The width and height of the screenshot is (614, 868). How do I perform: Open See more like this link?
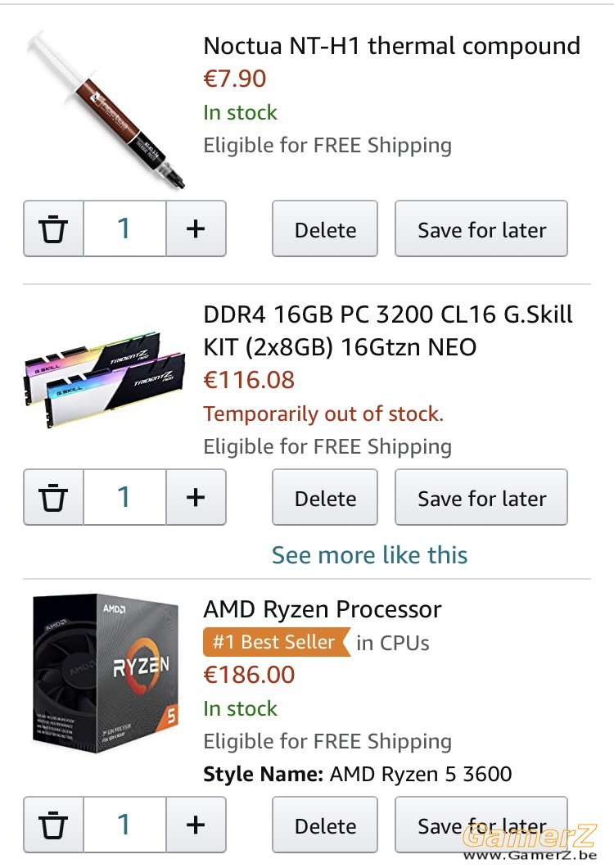[x=370, y=554]
